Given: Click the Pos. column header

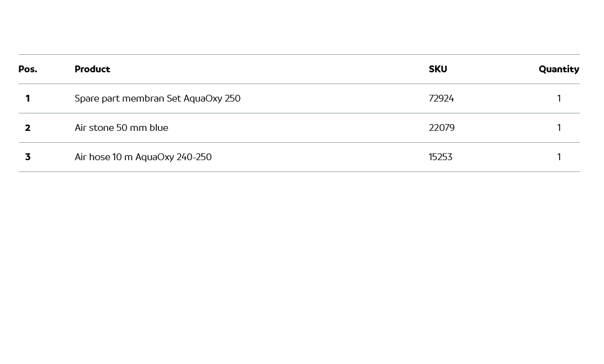Looking at the screenshot, I should coord(27,69).
